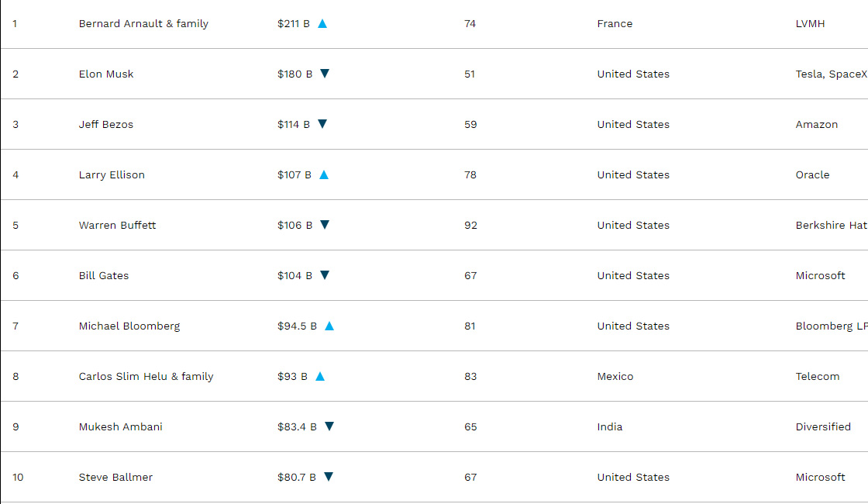Click the LVMH source cell
The height and width of the screenshot is (504, 868).
point(810,24)
